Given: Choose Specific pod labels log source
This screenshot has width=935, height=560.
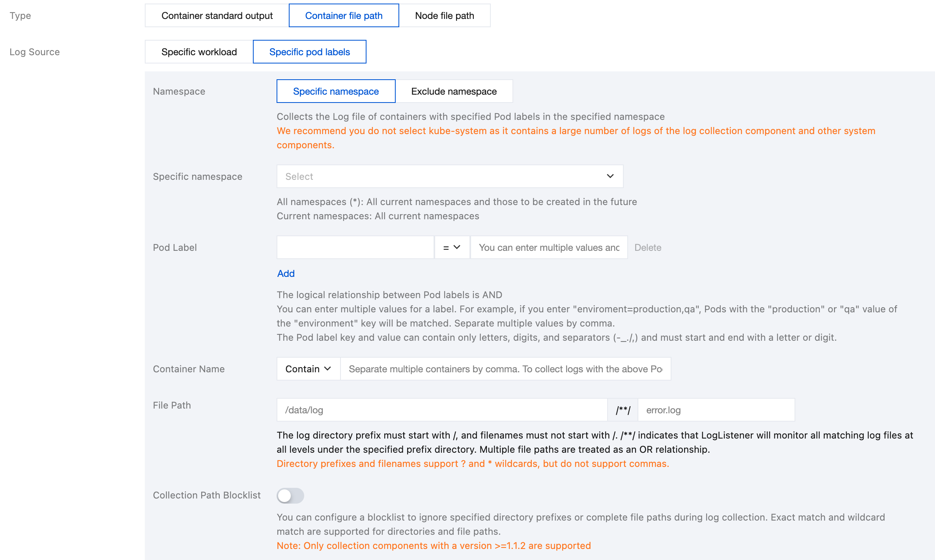Looking at the screenshot, I should pyautogui.click(x=309, y=52).
